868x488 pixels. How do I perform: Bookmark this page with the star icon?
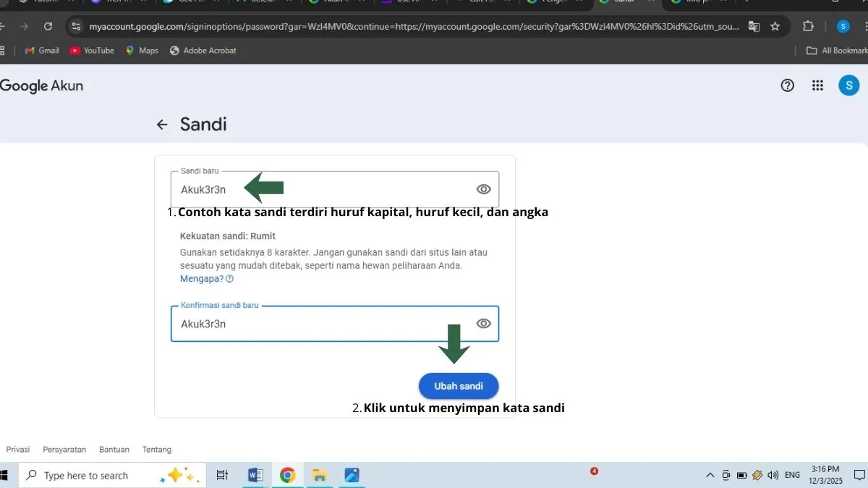coord(775,27)
